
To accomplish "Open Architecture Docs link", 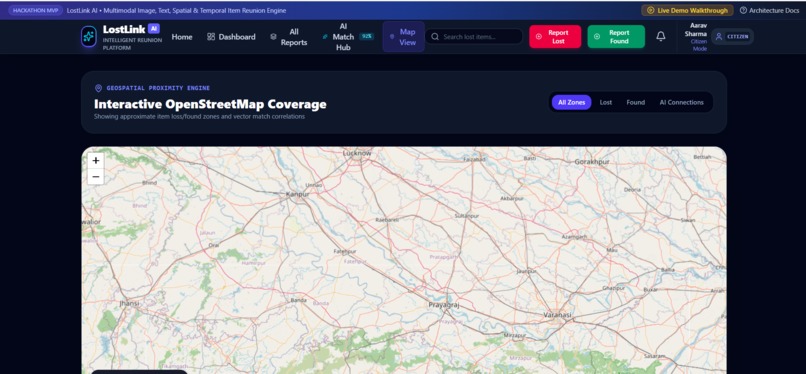I will pos(770,10).
